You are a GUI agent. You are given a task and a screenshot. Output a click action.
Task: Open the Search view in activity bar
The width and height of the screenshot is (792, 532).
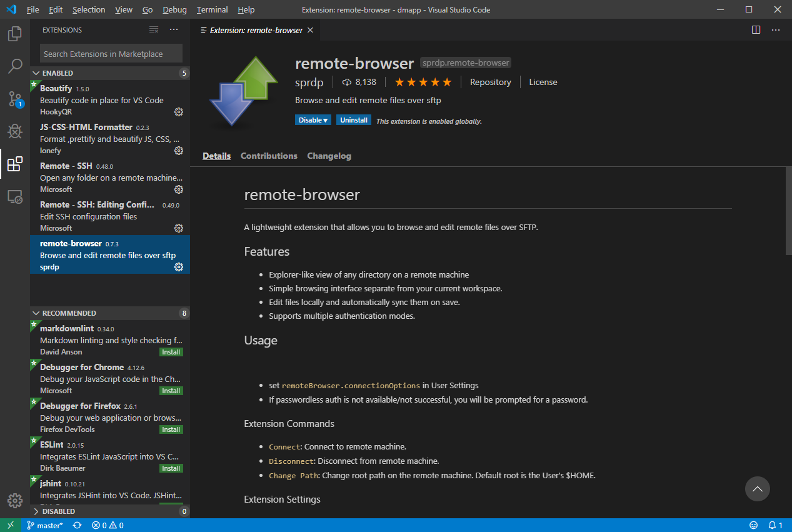15,66
